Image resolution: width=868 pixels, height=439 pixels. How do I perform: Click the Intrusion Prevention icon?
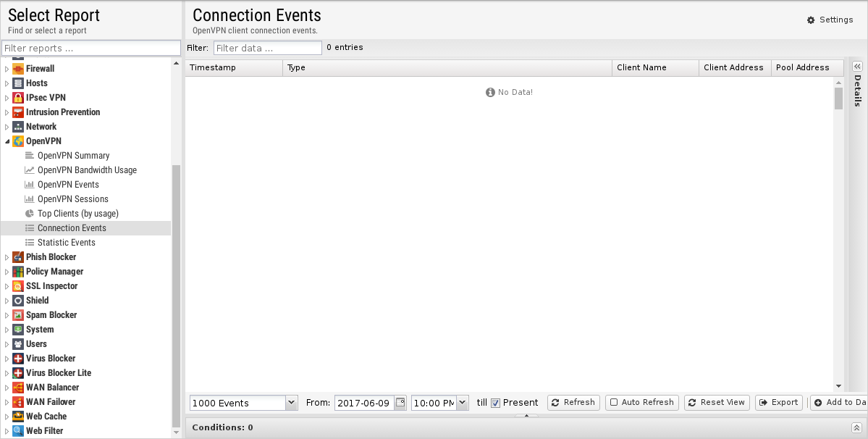(17, 112)
